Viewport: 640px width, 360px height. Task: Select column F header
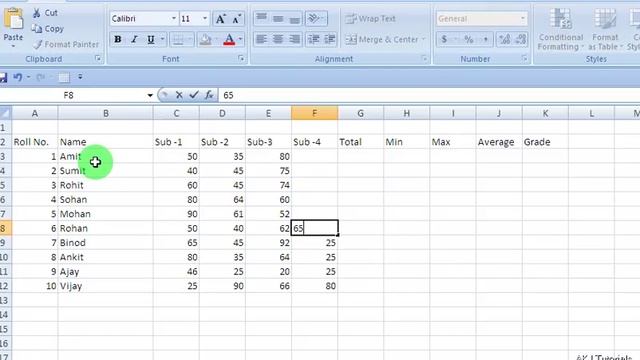(315, 113)
